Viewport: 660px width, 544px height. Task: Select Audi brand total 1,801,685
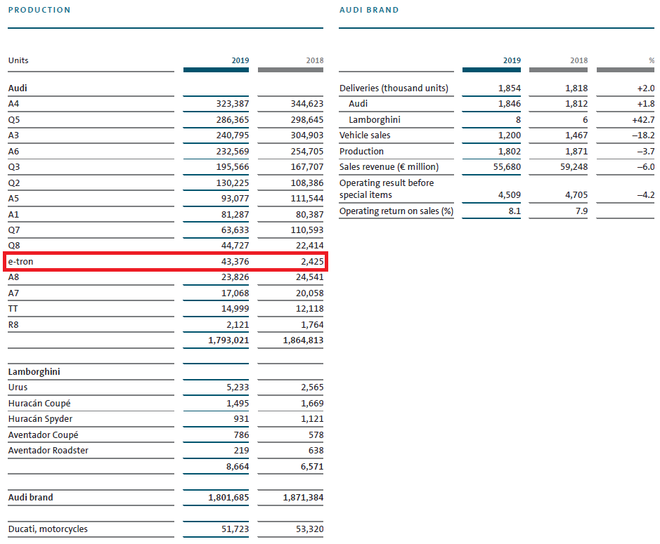pos(229,498)
